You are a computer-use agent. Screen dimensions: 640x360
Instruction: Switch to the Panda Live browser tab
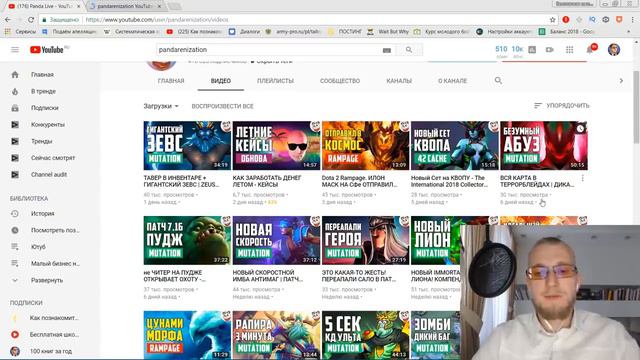pyautogui.click(x=43, y=6)
